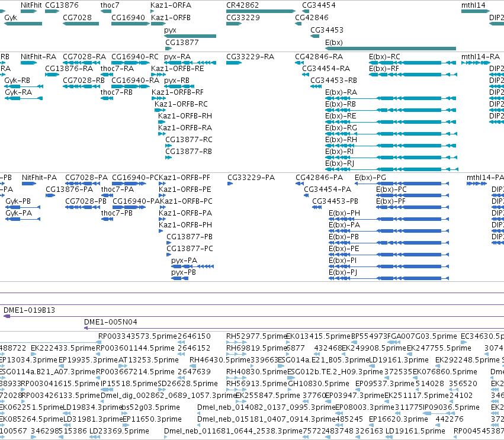Open the CG13877 gene label
The image size is (504, 440).
(x=182, y=43)
